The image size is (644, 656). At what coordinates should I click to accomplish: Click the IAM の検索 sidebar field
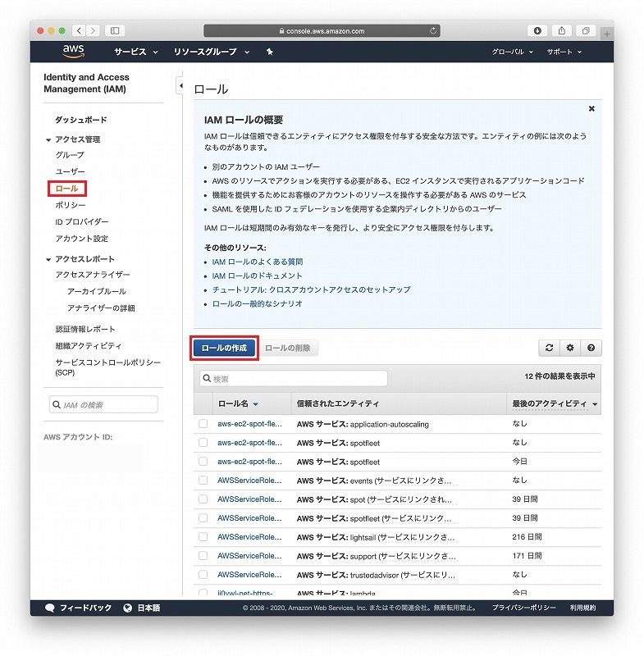tap(103, 404)
